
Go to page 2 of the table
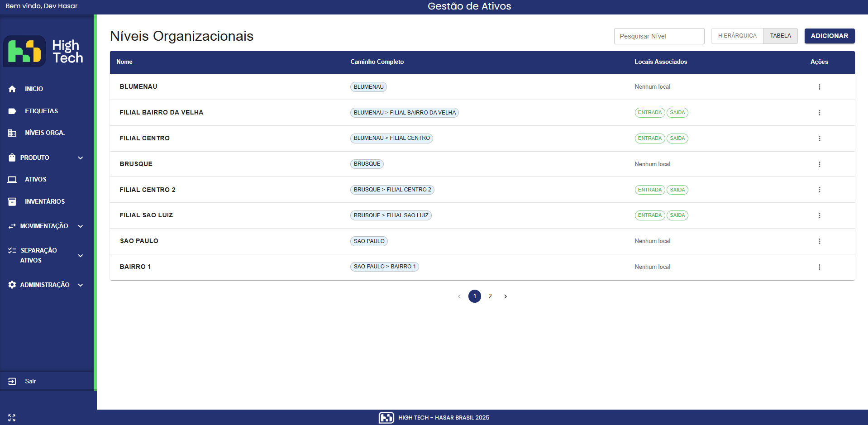(490, 296)
